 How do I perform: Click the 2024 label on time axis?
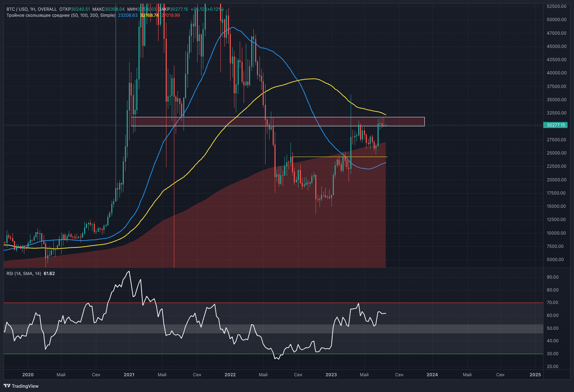432,374
